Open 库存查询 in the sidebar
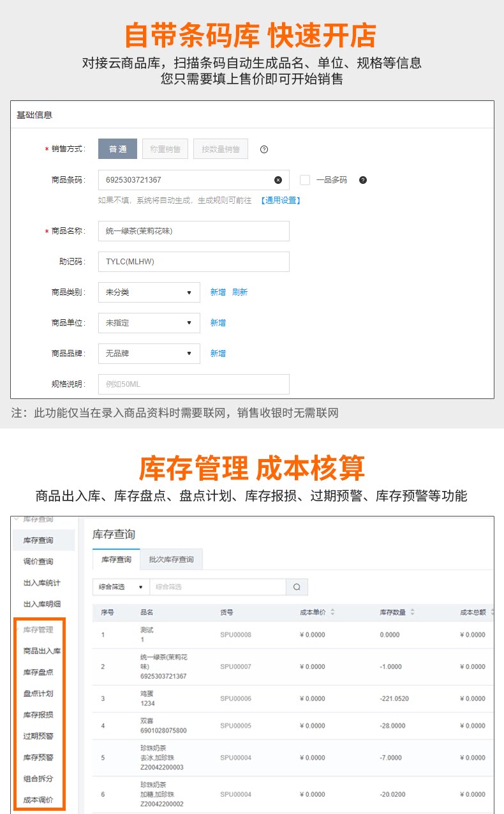 point(38,540)
